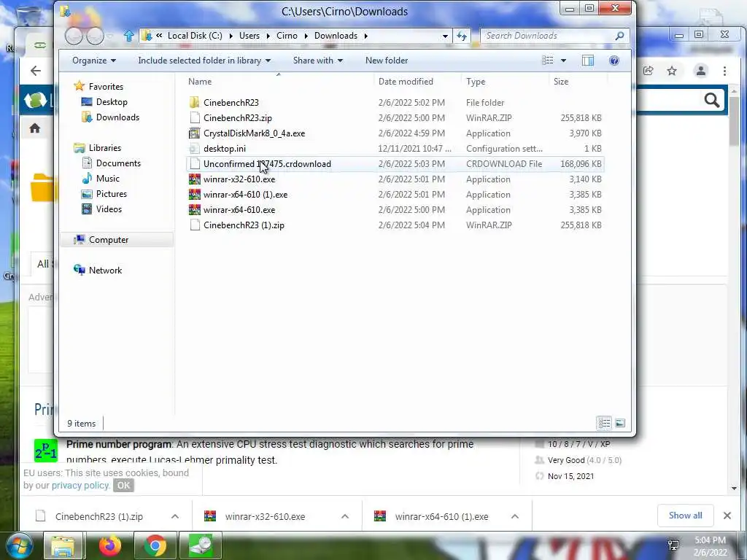Change view with the view icon
Viewport: 747px width, 560px height.
(548, 61)
